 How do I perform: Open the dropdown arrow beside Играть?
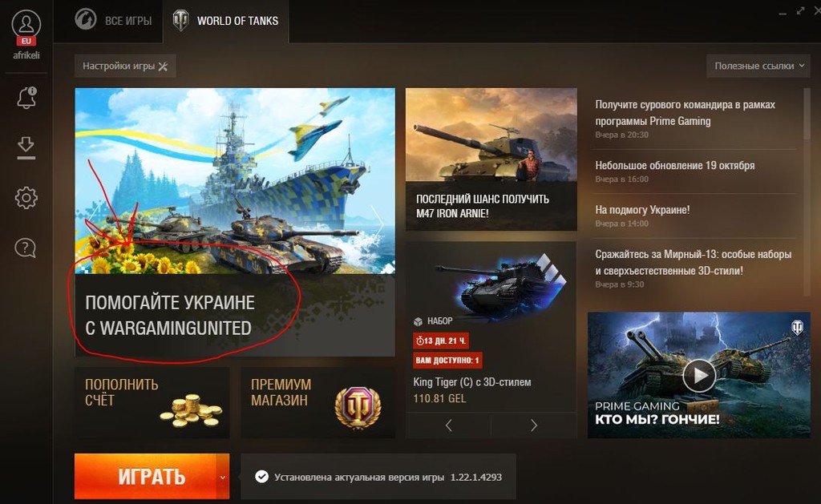coord(223,478)
